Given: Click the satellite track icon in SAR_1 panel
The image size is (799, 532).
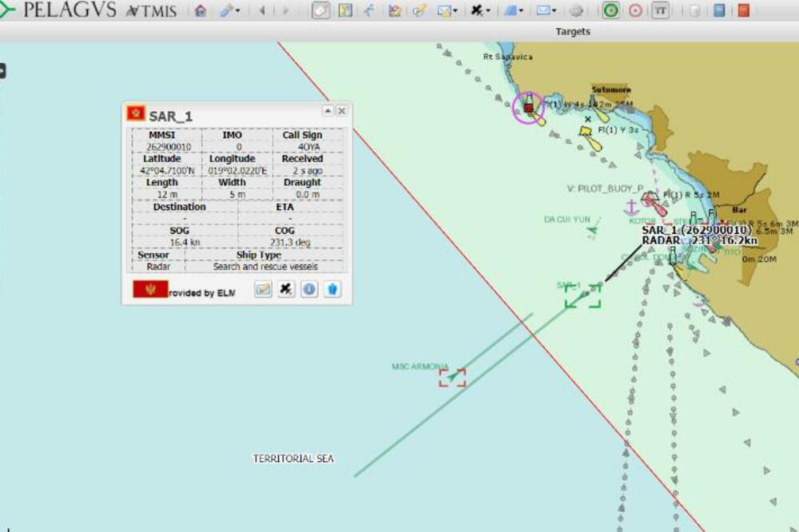Looking at the screenshot, I should [x=286, y=289].
